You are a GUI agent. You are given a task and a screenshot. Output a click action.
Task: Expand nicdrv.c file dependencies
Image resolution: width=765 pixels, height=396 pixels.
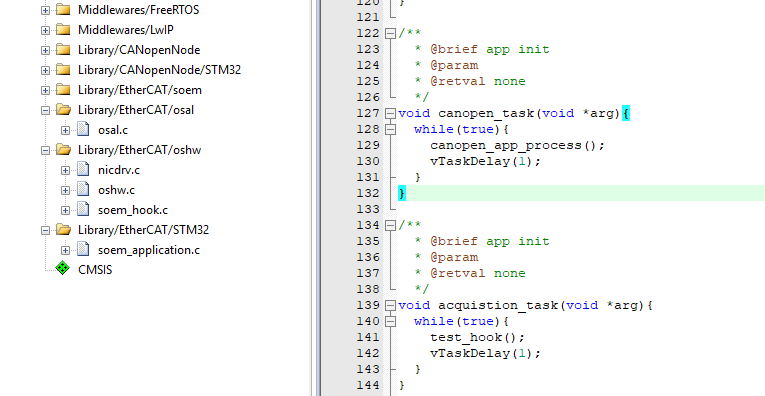tap(65, 170)
